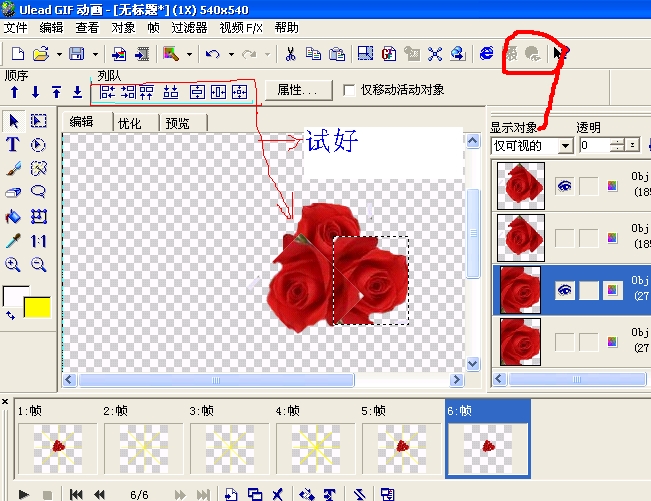Select the Fill bucket tool
Image resolution: width=651 pixels, height=501 pixels.
tap(13, 216)
